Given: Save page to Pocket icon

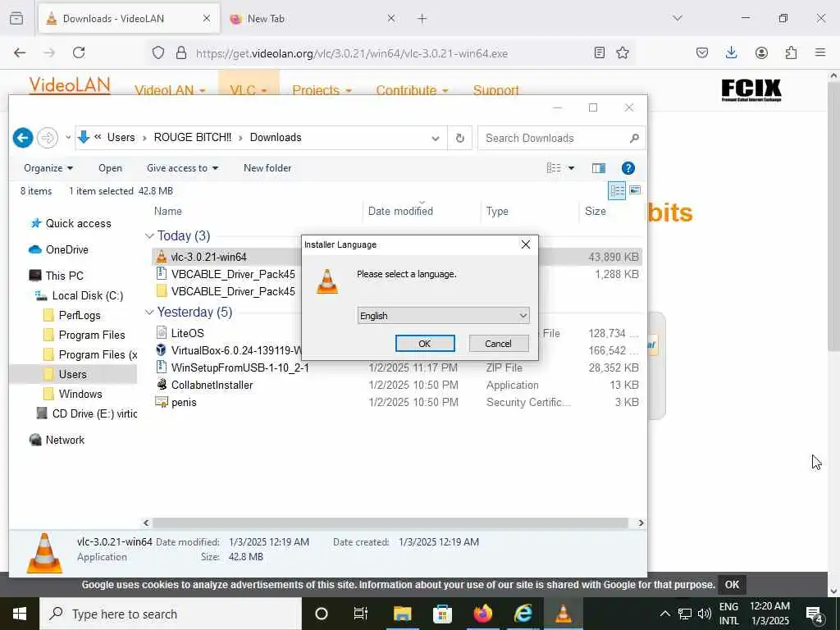Looking at the screenshot, I should click(702, 52).
